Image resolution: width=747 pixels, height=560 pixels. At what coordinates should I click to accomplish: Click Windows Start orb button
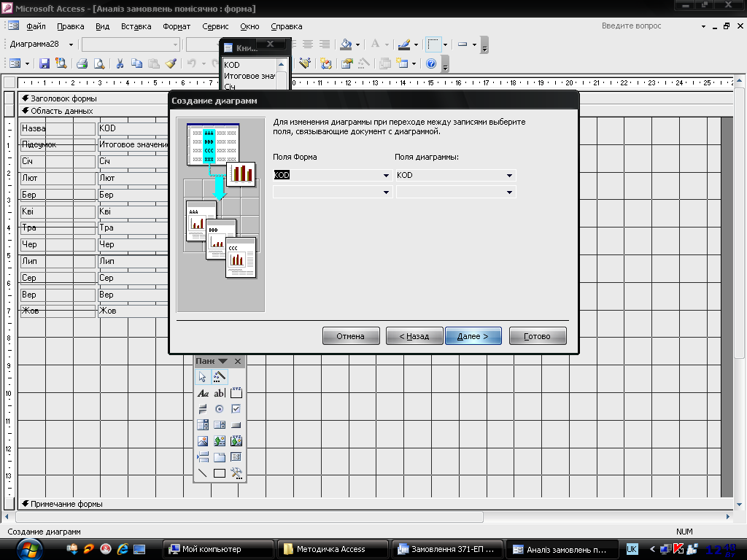[x=29, y=550]
